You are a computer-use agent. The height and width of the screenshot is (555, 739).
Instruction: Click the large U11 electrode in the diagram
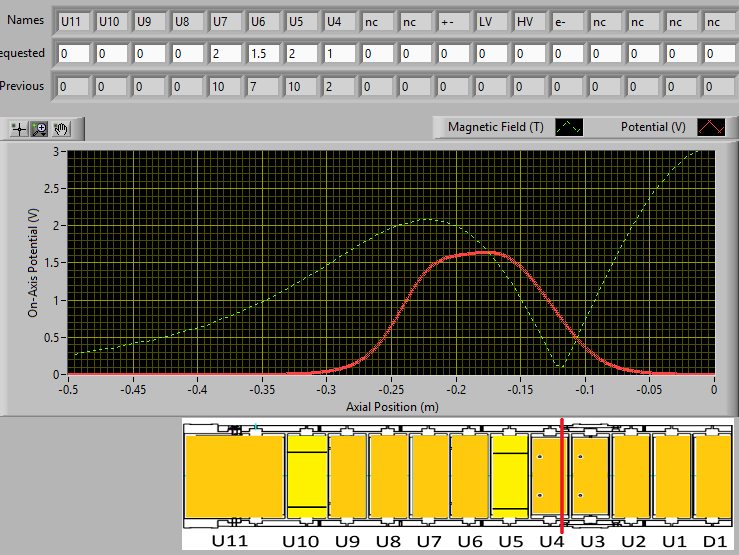coord(234,479)
